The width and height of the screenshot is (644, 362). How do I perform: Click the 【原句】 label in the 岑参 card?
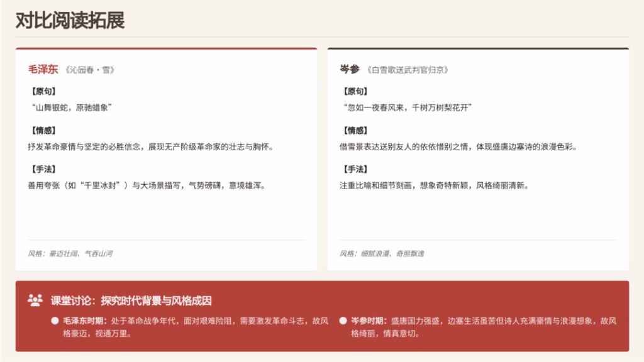click(354, 92)
